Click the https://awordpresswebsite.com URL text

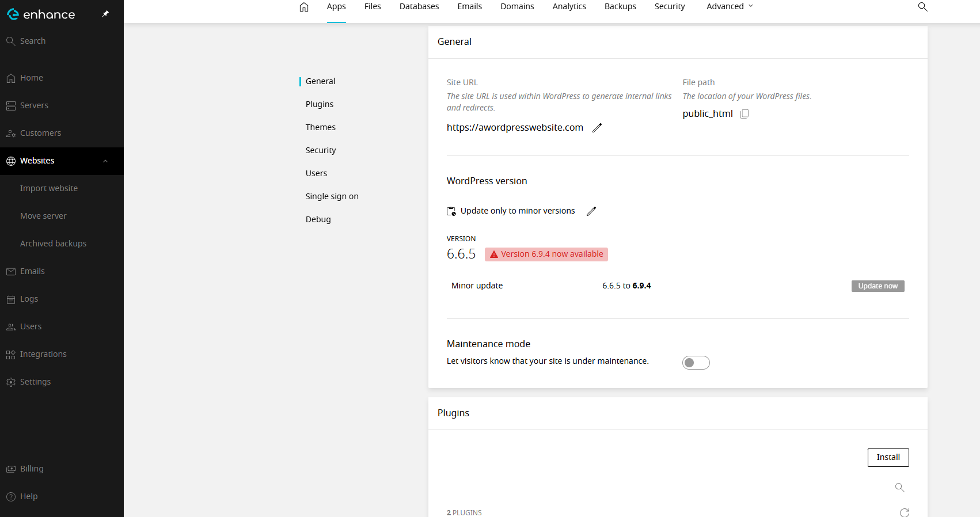coord(515,128)
